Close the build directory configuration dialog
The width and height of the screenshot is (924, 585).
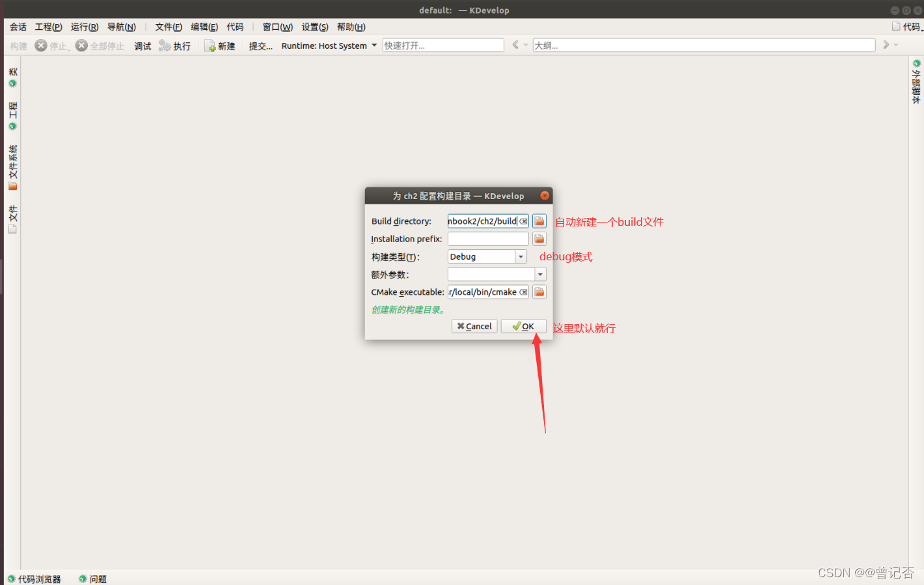click(x=545, y=195)
